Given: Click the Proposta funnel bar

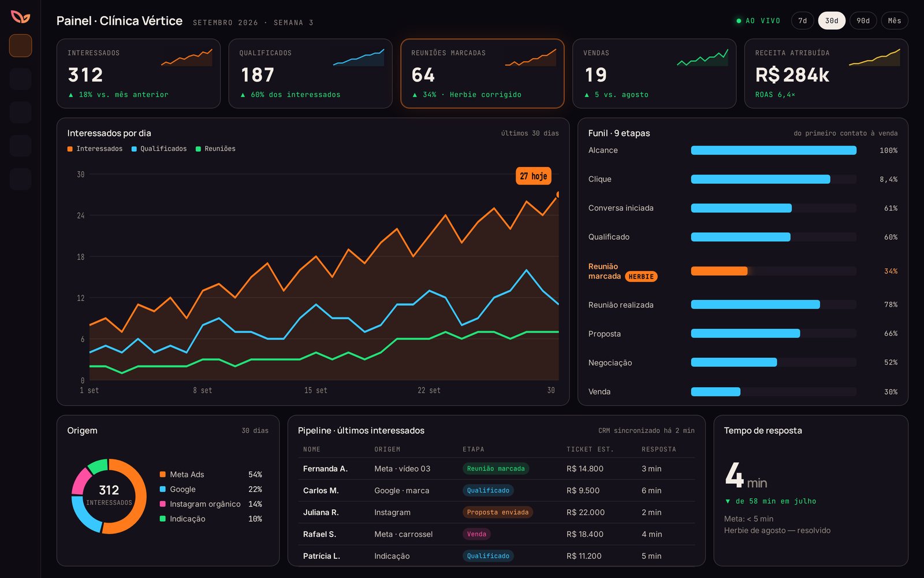Looking at the screenshot, I should point(746,334).
